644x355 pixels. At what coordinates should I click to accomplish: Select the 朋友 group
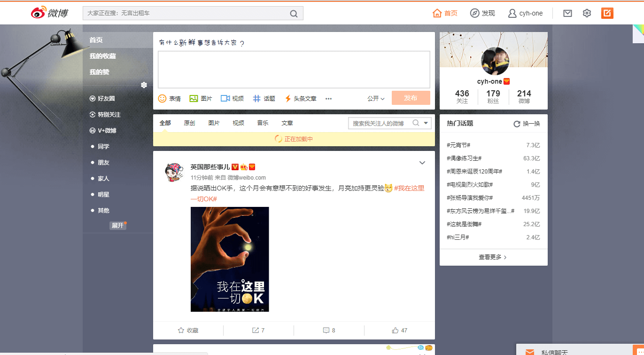(103, 163)
